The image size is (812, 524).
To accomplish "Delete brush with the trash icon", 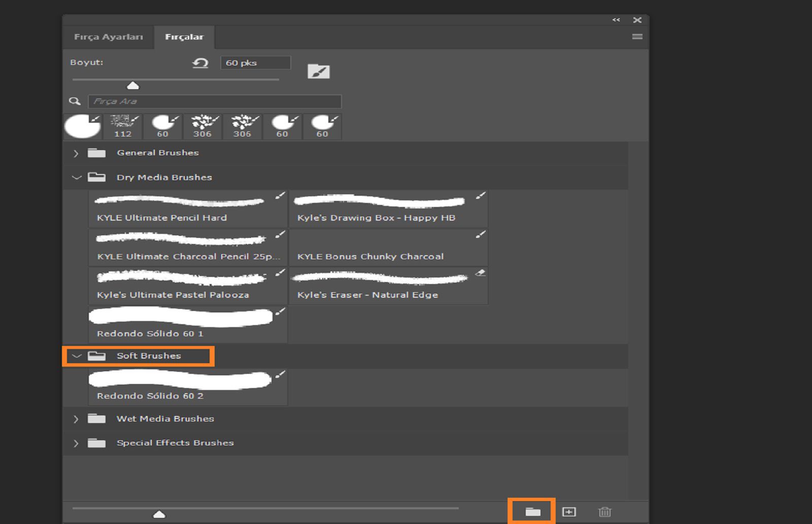I will pos(605,512).
